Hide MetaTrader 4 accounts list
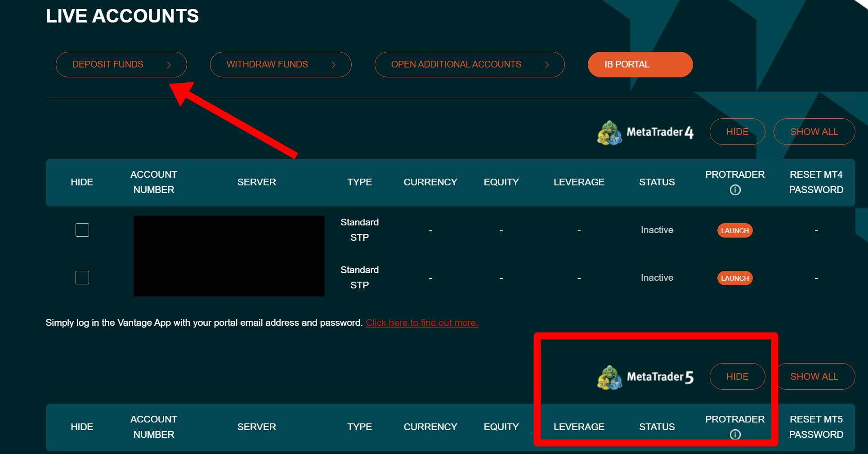 737,132
